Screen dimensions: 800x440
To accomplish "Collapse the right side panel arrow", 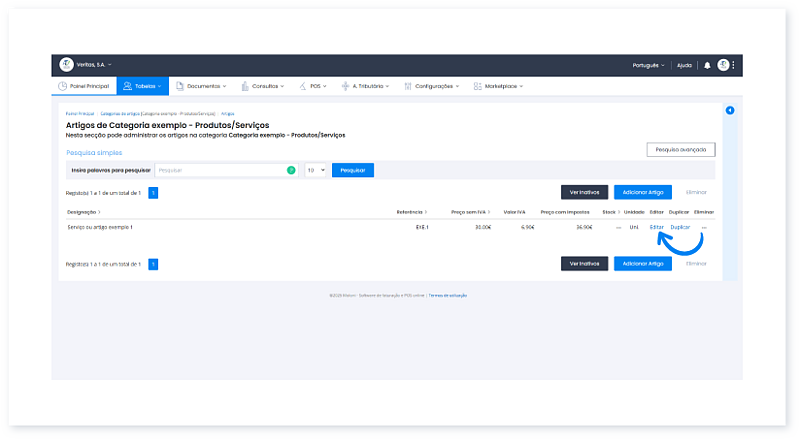I will point(730,110).
